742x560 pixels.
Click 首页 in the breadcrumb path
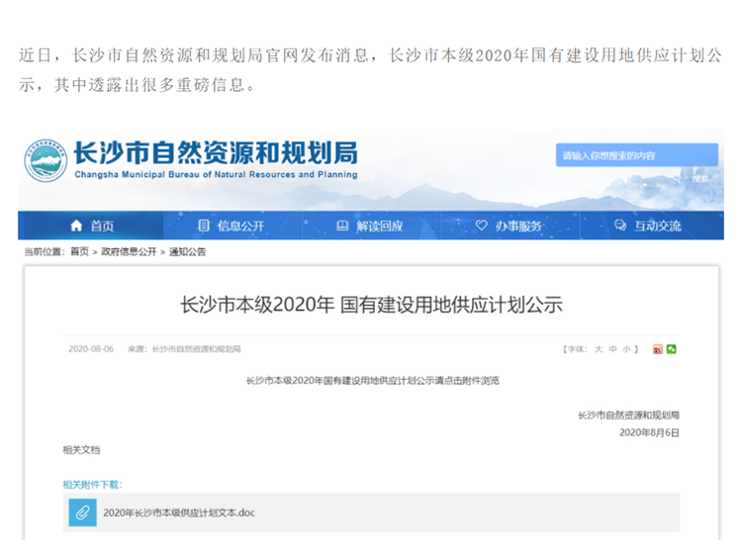[x=79, y=252]
